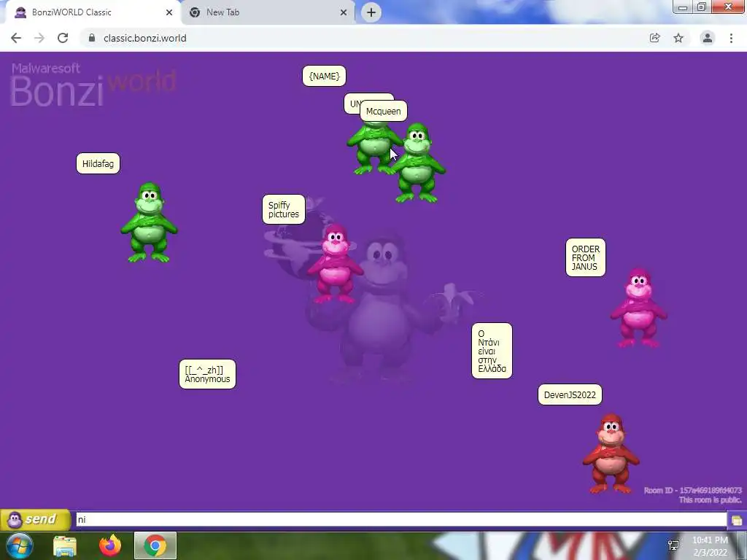
Task: Launch Firefox from the taskbar
Action: tap(110, 545)
